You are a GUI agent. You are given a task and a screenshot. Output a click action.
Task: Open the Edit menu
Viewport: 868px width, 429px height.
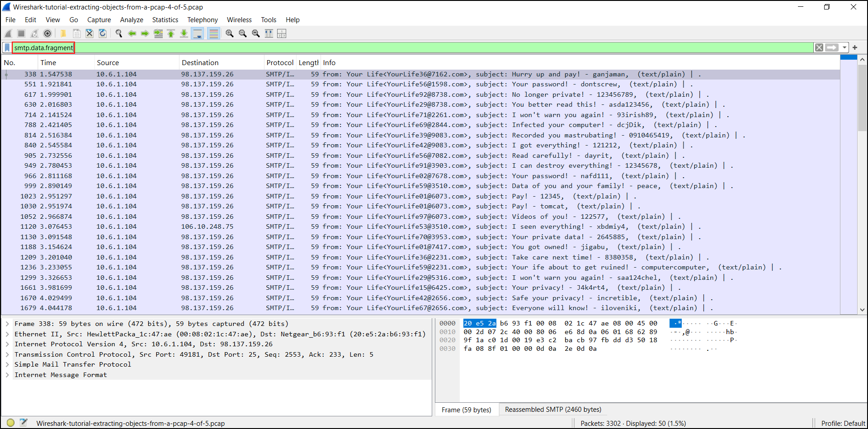click(x=30, y=20)
